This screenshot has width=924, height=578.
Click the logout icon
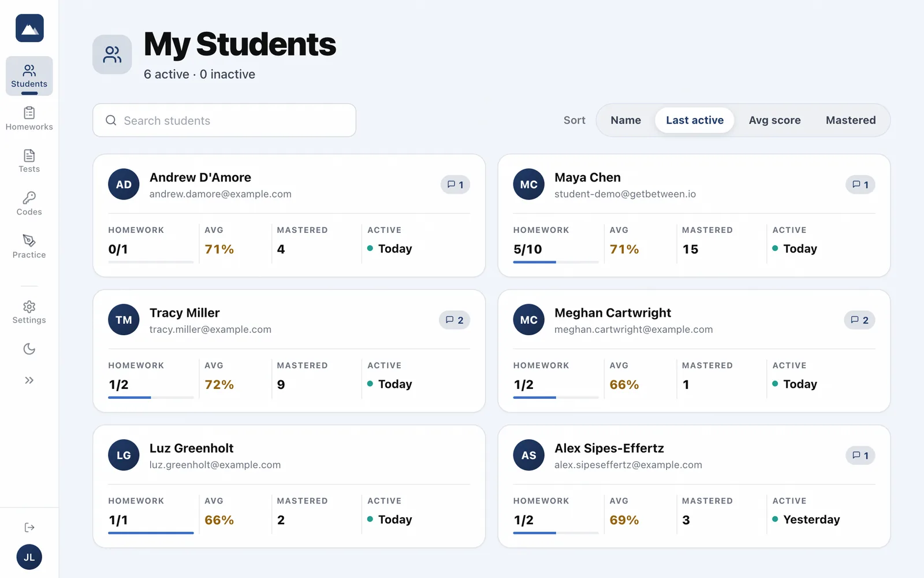[29, 527]
